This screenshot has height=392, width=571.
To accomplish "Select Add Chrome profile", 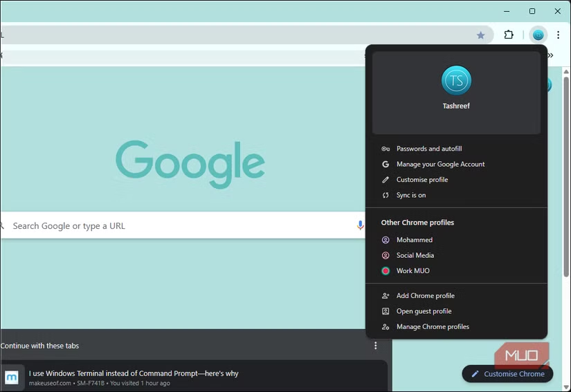I will [425, 296].
